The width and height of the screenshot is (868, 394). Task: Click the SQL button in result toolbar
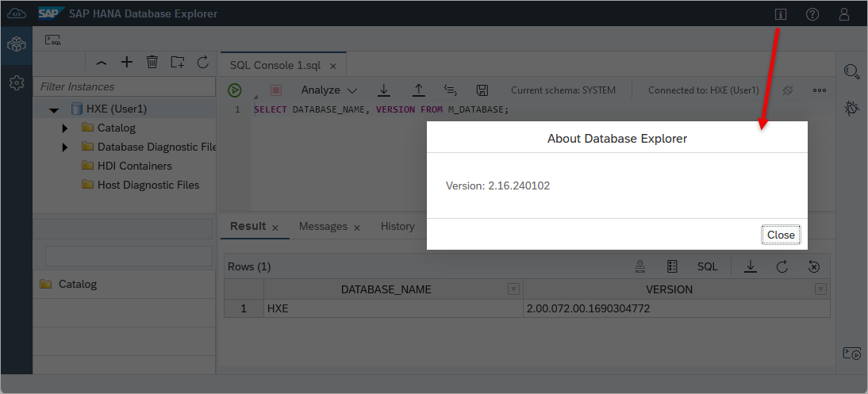[x=707, y=266]
